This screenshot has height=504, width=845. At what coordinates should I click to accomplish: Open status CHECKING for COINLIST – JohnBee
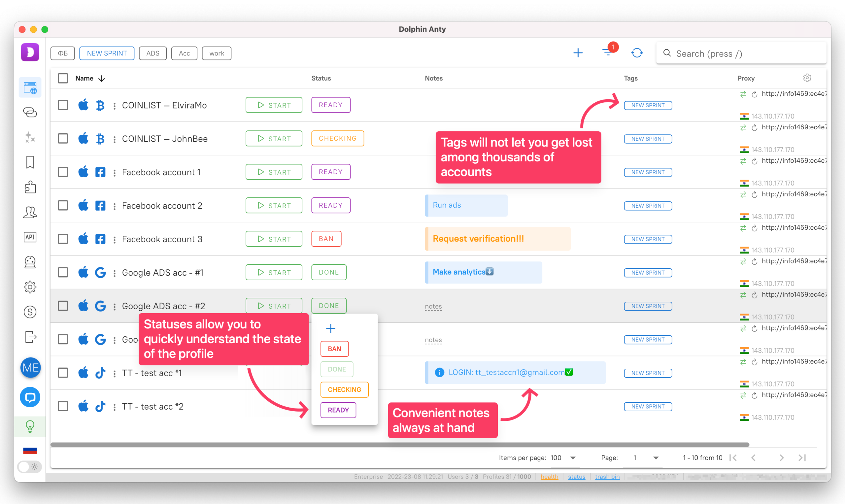click(338, 139)
